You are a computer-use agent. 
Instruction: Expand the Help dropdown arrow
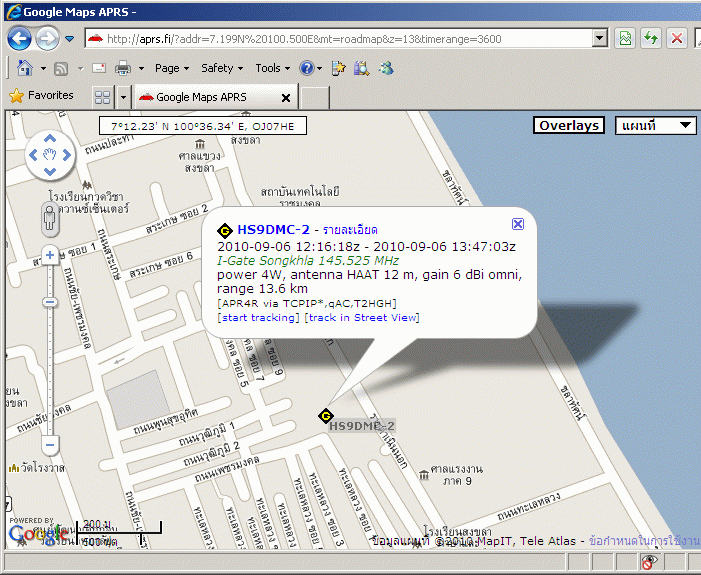click(319, 68)
